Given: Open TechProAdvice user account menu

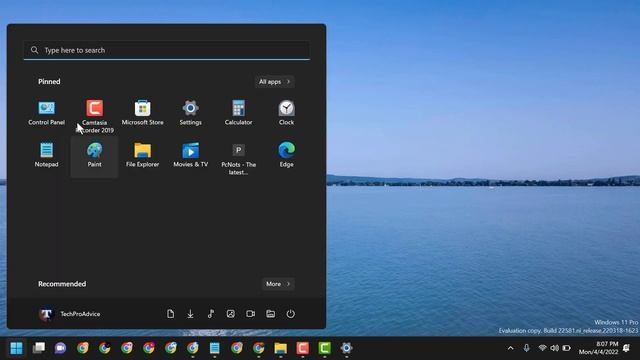Looking at the screenshot, I should (69, 313).
